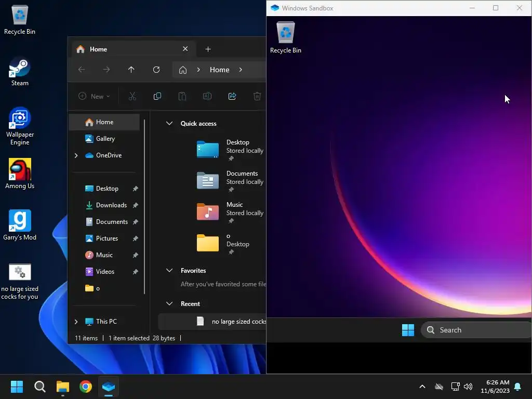Screen dimensions: 532x399
Task: Open Desktop in navigation pane
Action: [104, 189]
